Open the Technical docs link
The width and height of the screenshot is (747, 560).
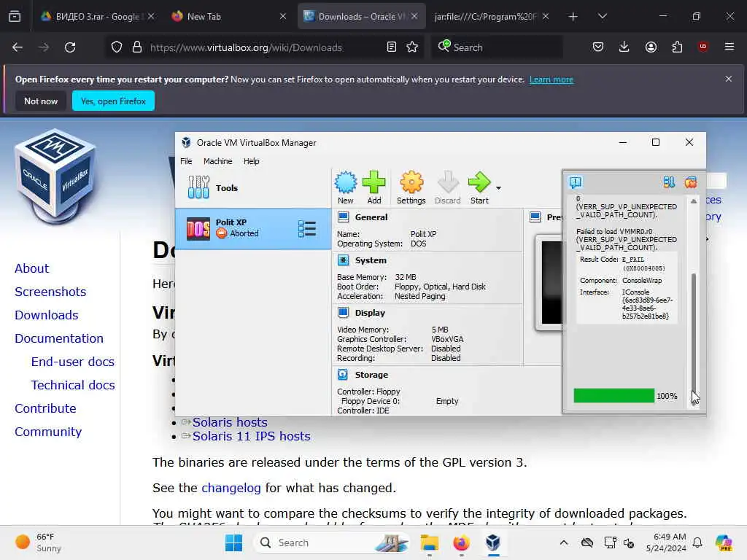73,385
